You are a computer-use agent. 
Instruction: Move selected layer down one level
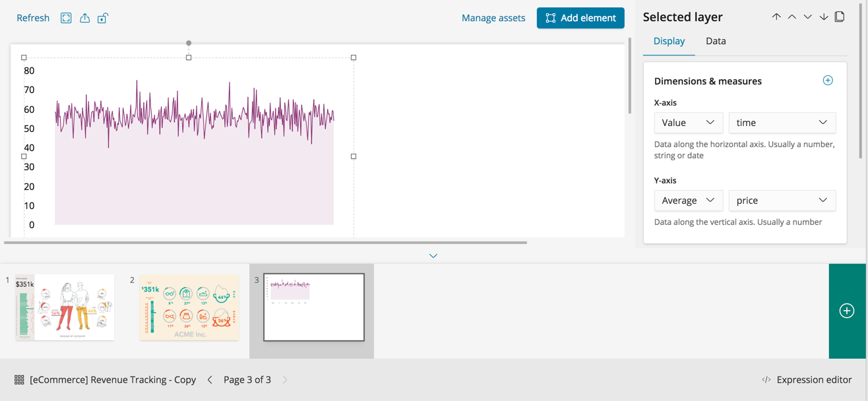(x=808, y=17)
